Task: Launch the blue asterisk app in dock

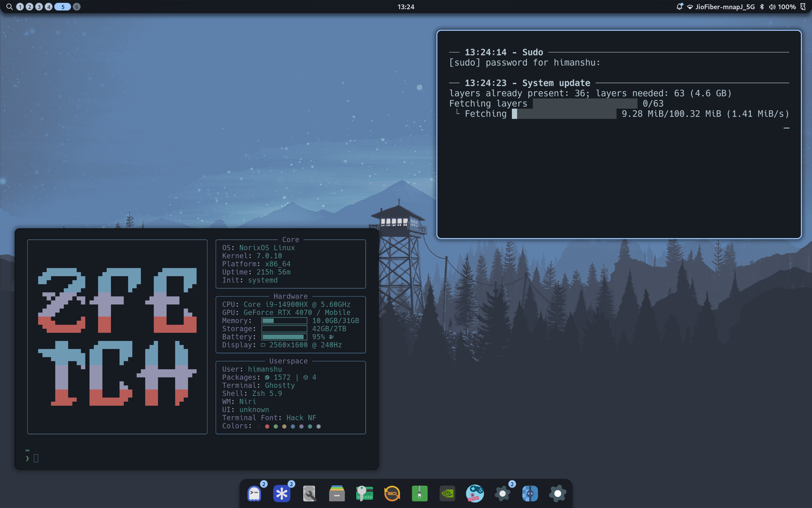Action: click(x=282, y=493)
